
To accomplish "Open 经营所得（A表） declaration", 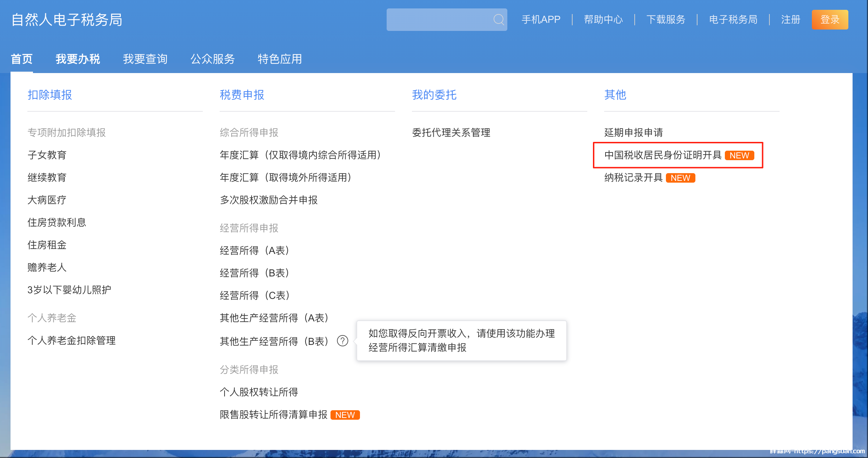I will tap(254, 251).
